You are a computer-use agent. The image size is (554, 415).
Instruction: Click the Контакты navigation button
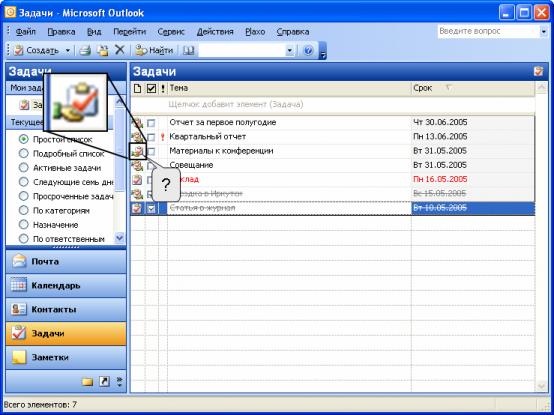(66, 309)
